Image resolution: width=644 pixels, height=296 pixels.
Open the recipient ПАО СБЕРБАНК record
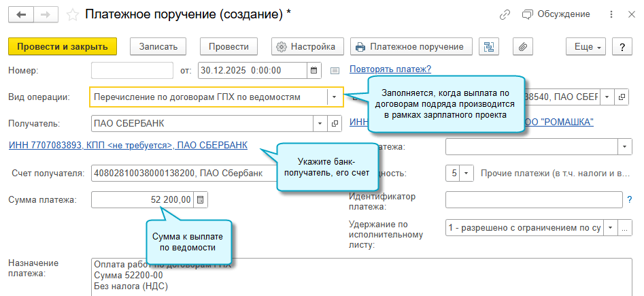(x=334, y=124)
